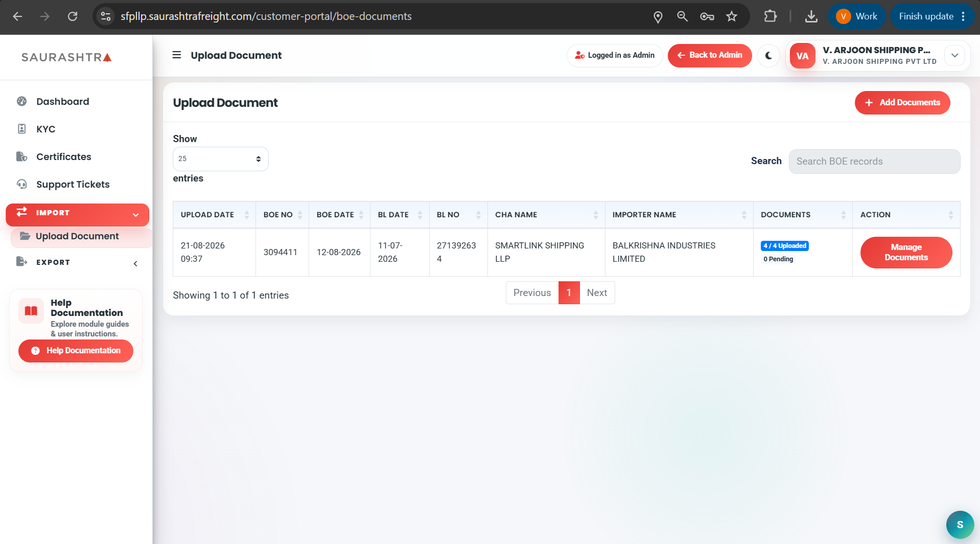
Task: Click the password key icon
Action: click(x=707, y=16)
